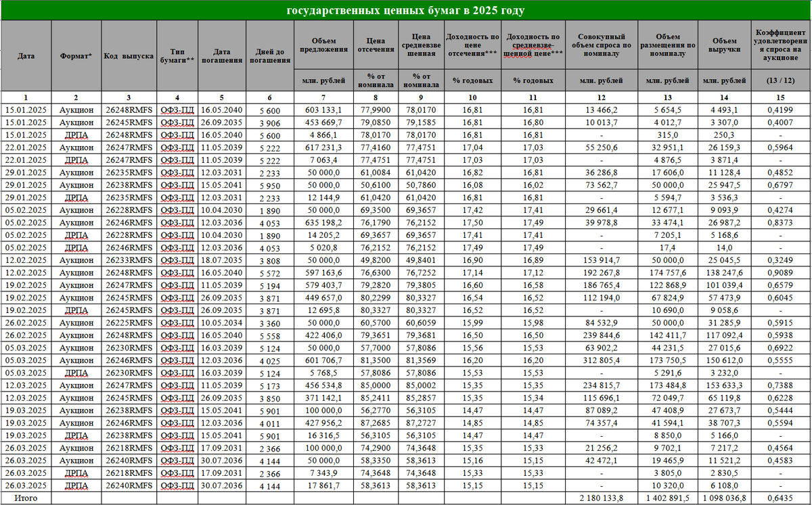Select demand volume cell '13 466,2'

[602, 110]
